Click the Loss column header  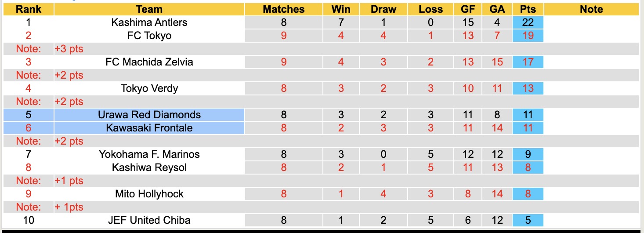[x=431, y=9]
